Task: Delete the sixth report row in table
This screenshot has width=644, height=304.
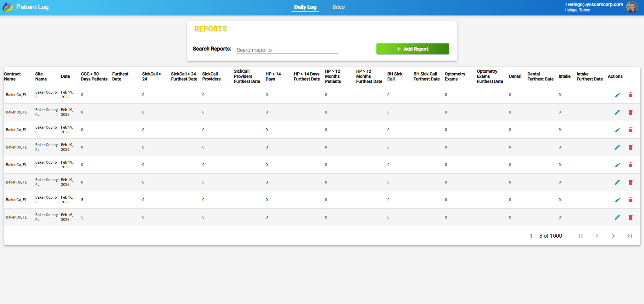Action: tap(631, 182)
